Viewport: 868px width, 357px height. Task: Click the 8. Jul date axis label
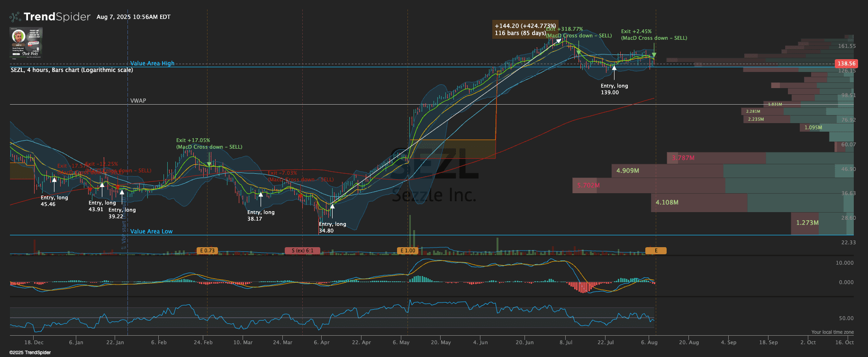(x=566, y=342)
